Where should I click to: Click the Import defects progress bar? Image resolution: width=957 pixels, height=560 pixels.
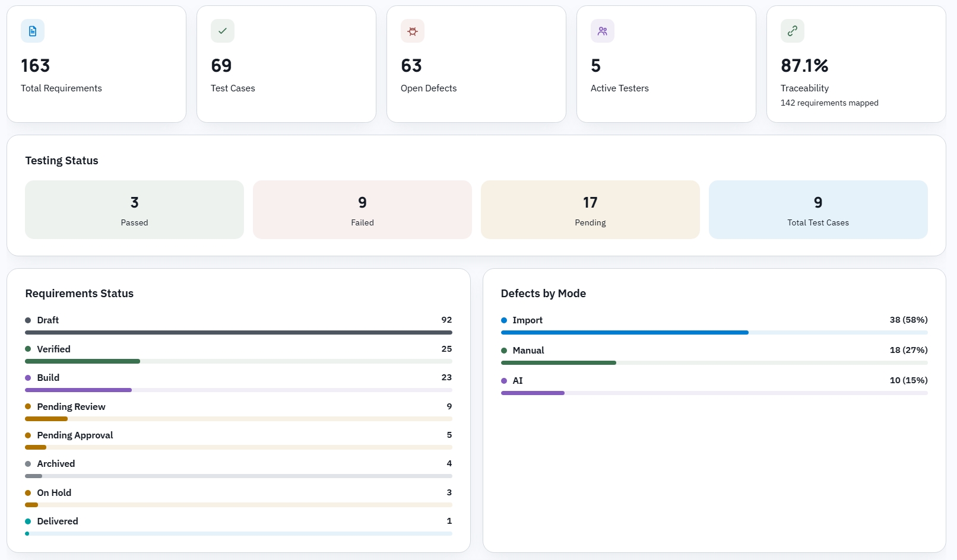point(714,332)
